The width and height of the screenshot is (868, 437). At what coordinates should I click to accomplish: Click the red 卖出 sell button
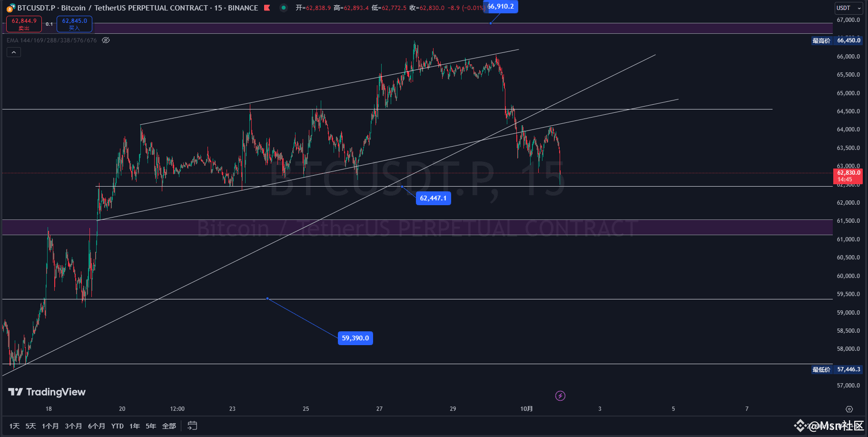point(23,24)
